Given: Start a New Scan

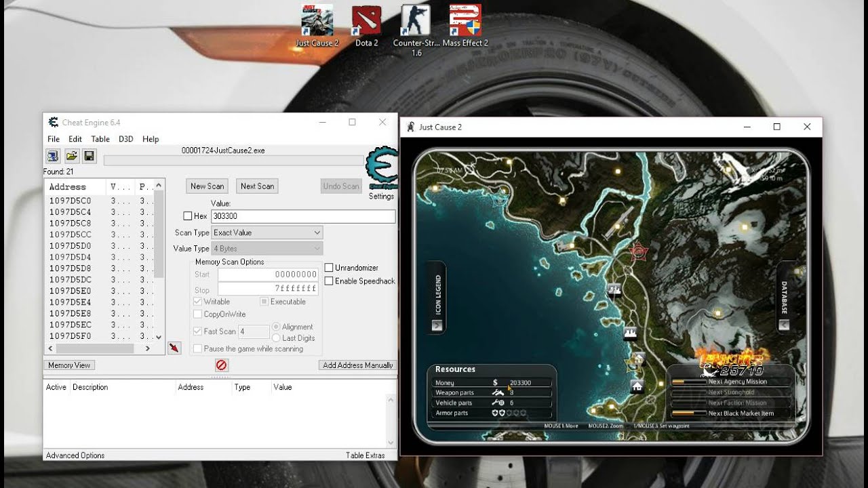Looking at the screenshot, I should [x=206, y=186].
